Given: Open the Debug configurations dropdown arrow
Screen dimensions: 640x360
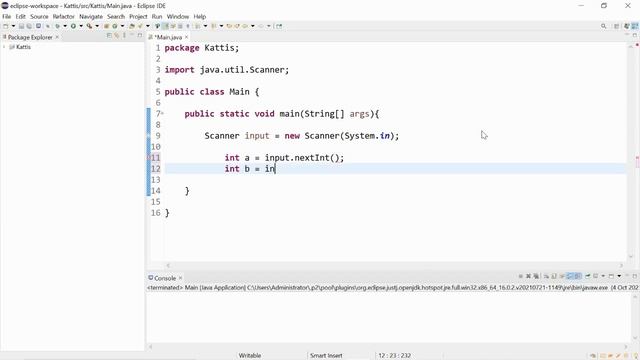Looking at the screenshot, I should click(x=65, y=26).
